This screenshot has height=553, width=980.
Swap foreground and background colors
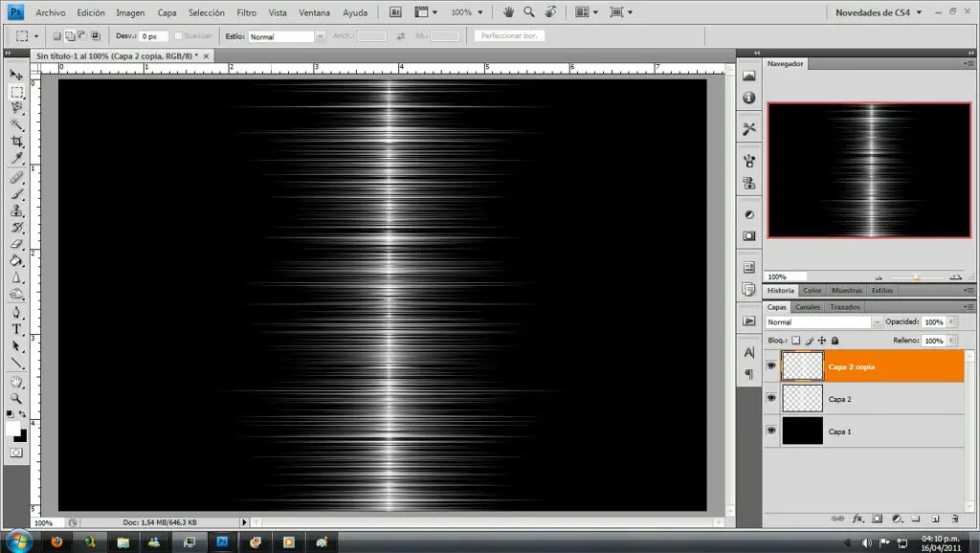tap(23, 413)
